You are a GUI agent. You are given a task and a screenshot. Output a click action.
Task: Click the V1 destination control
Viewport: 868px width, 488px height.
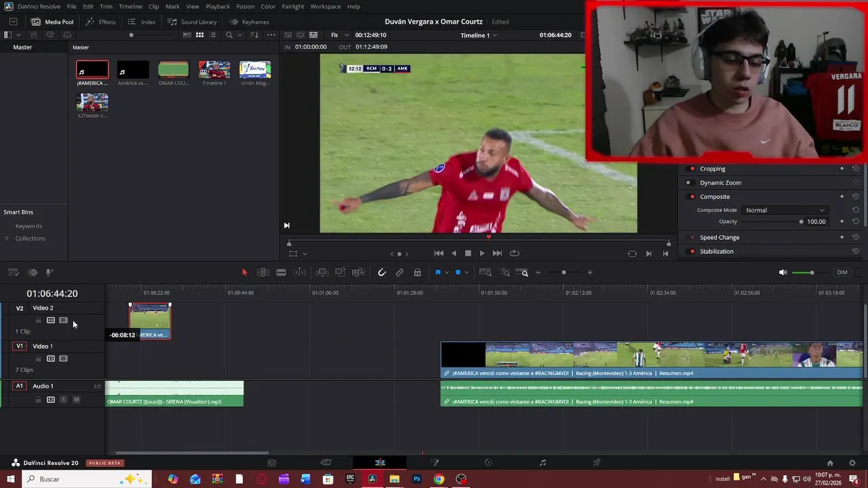20,346
